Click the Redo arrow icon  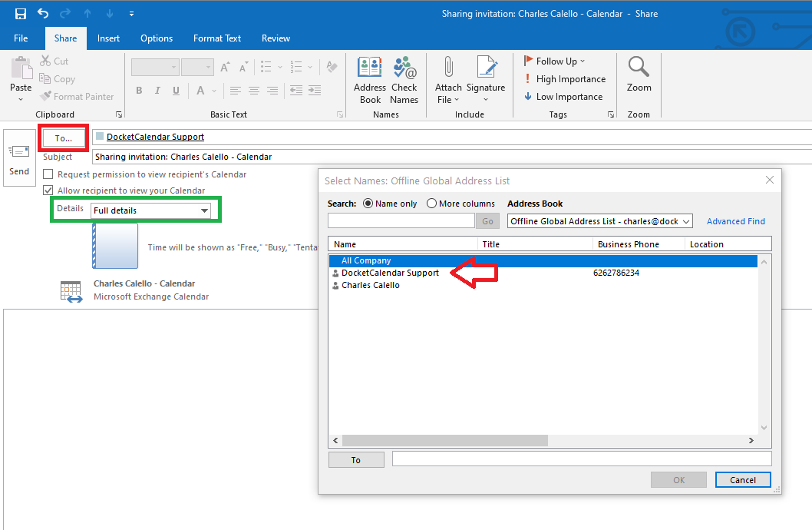pos(65,14)
